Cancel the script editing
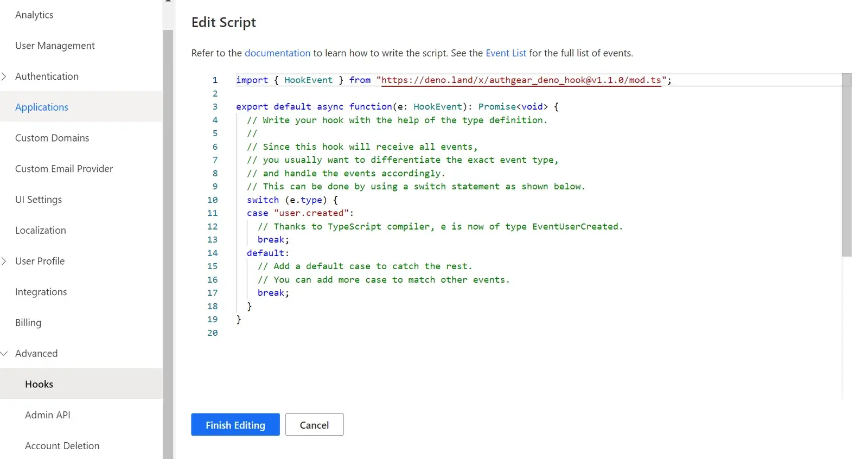Image resolution: width=868 pixels, height=459 pixels. (315, 425)
